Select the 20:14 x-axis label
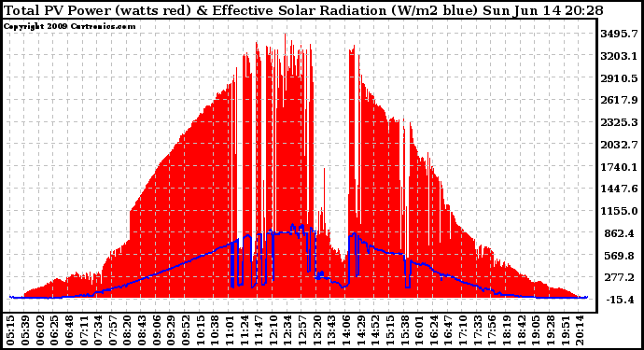 (x=579, y=330)
